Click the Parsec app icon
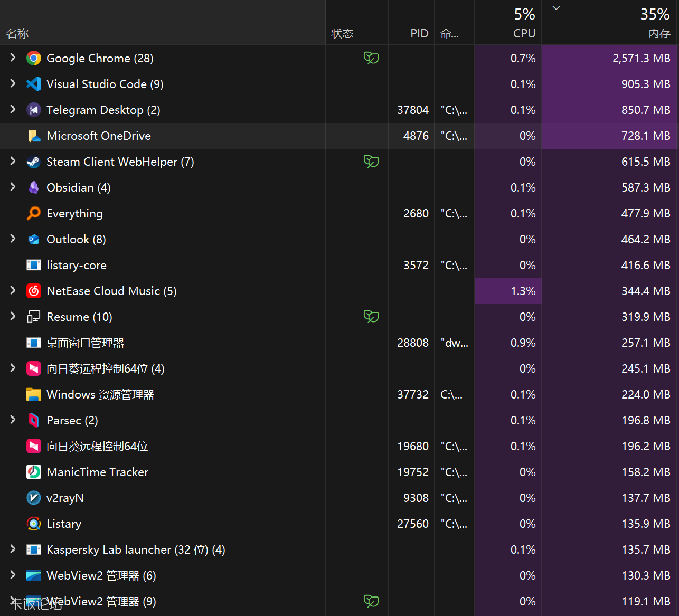Image resolution: width=679 pixels, height=616 pixels. point(34,420)
